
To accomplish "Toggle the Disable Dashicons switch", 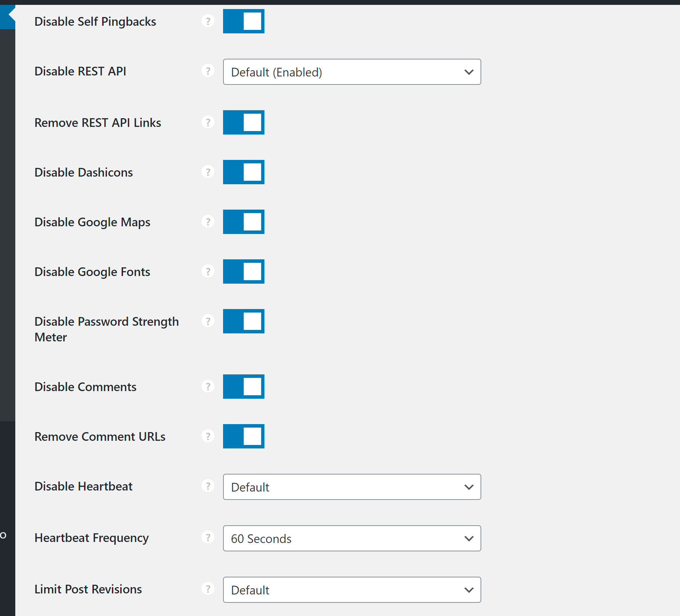I will coord(244,172).
